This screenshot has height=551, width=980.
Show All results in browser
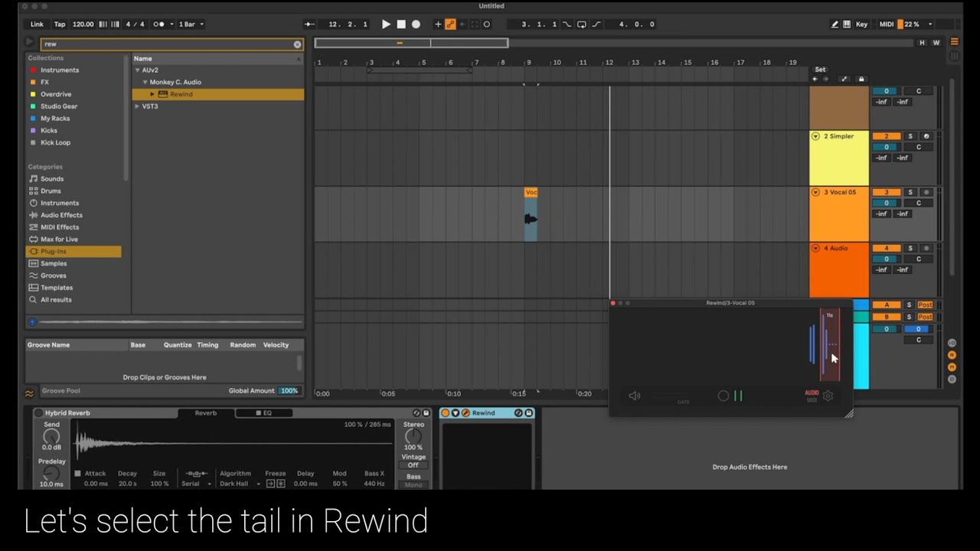(56, 300)
